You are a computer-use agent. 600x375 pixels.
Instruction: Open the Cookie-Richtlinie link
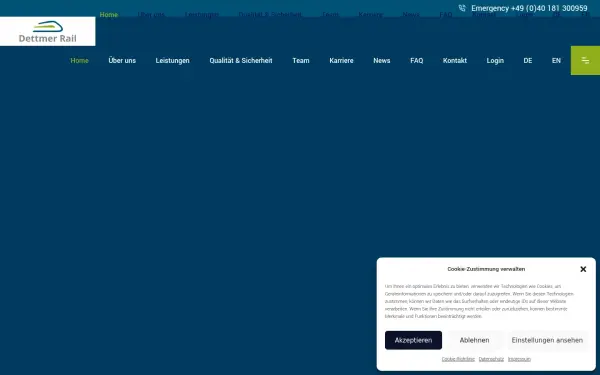[x=458, y=359]
